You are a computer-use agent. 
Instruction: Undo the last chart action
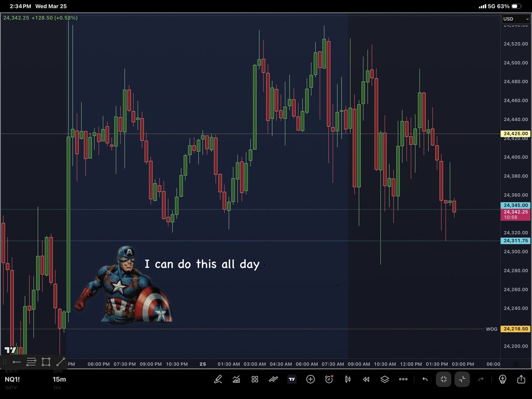tap(425, 379)
